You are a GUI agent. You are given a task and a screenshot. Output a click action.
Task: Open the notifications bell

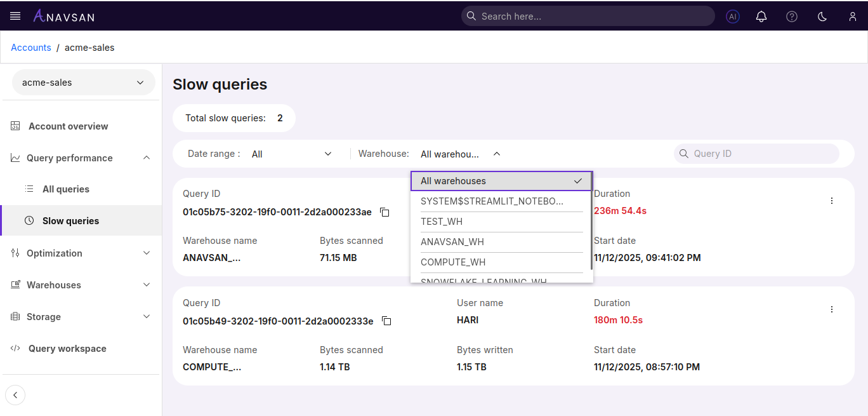tap(761, 17)
